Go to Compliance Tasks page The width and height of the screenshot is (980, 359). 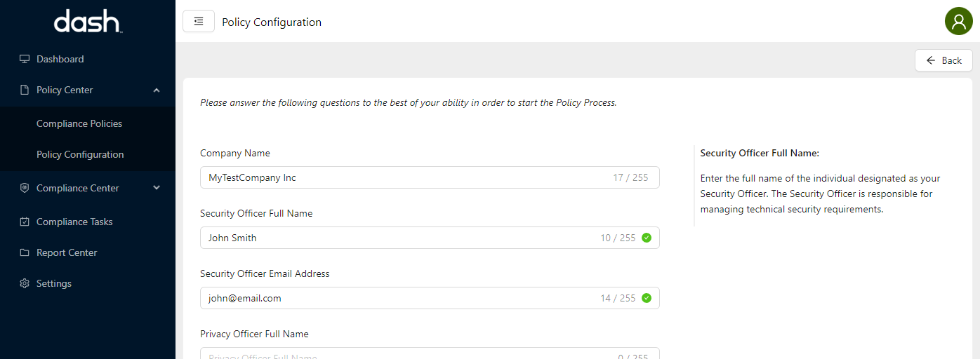(74, 222)
